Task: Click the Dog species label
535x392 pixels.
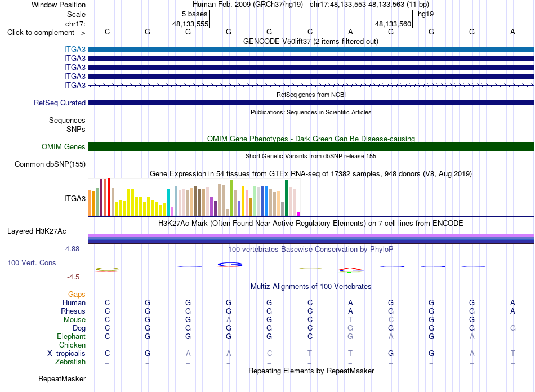Action: [x=79, y=328]
